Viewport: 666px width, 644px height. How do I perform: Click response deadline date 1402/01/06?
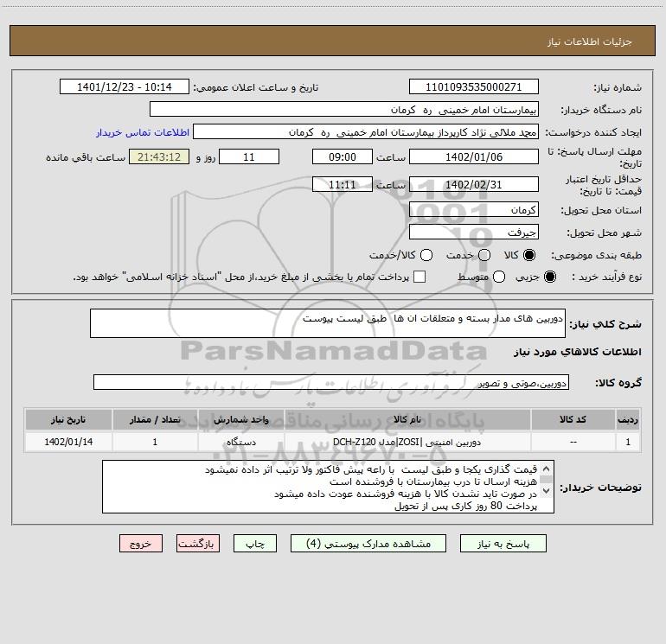point(474,156)
